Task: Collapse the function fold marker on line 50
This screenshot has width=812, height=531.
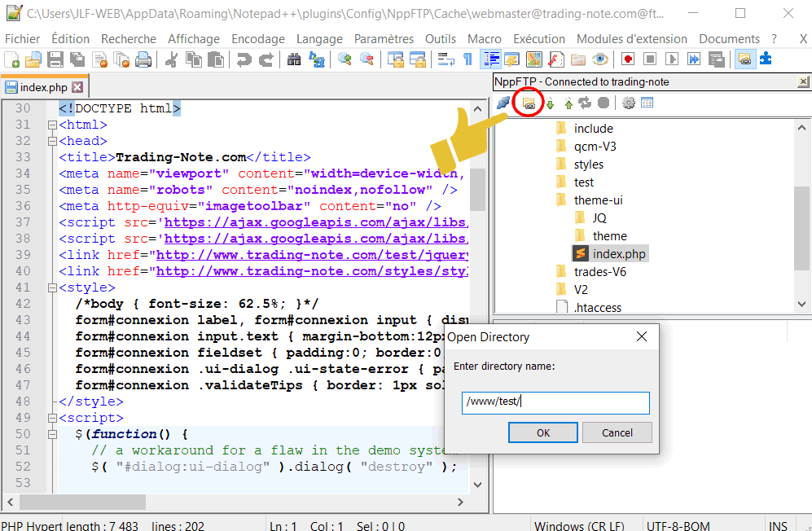Action: [x=52, y=434]
